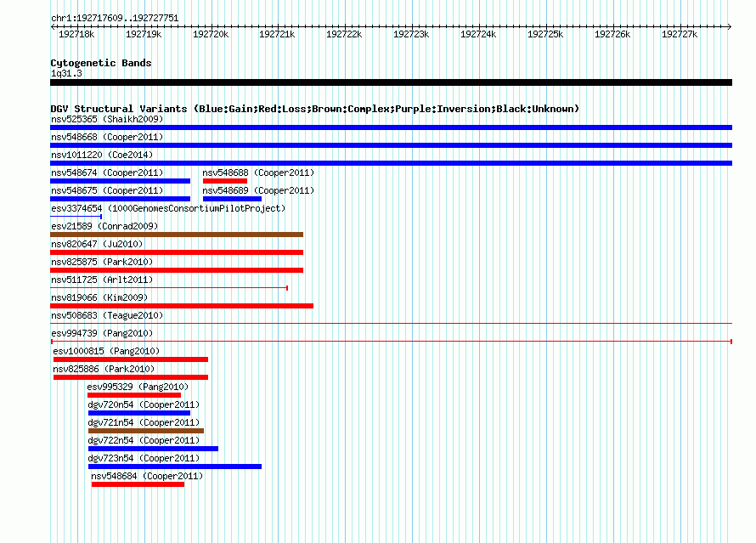The height and width of the screenshot is (543, 756).
Task: Click the esv21589 (Conrad2009) label
Action: coord(104,226)
